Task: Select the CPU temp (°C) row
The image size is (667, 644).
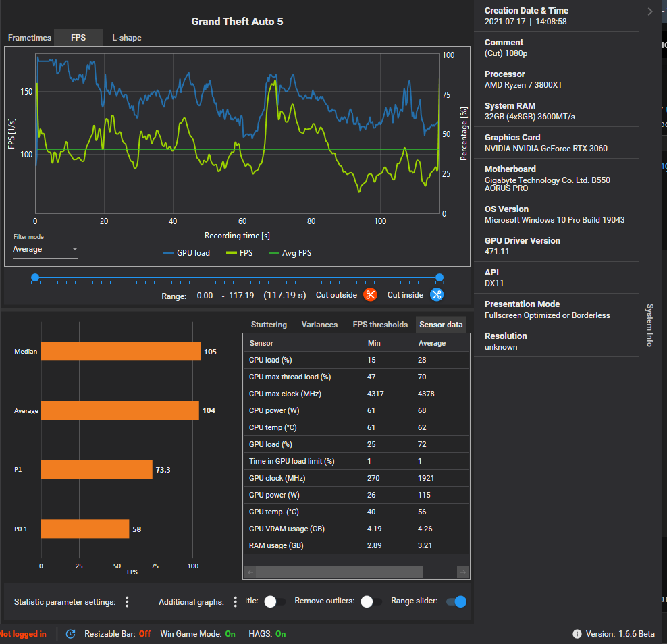Action: [356, 427]
